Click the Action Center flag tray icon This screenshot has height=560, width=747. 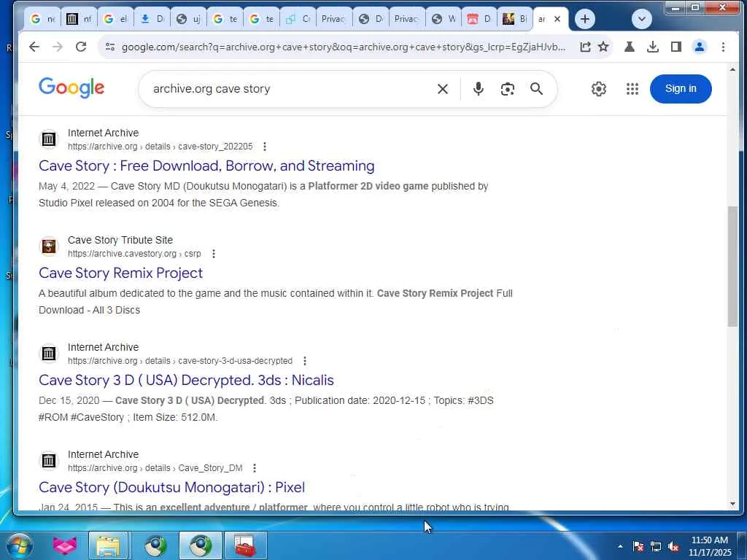click(638, 547)
